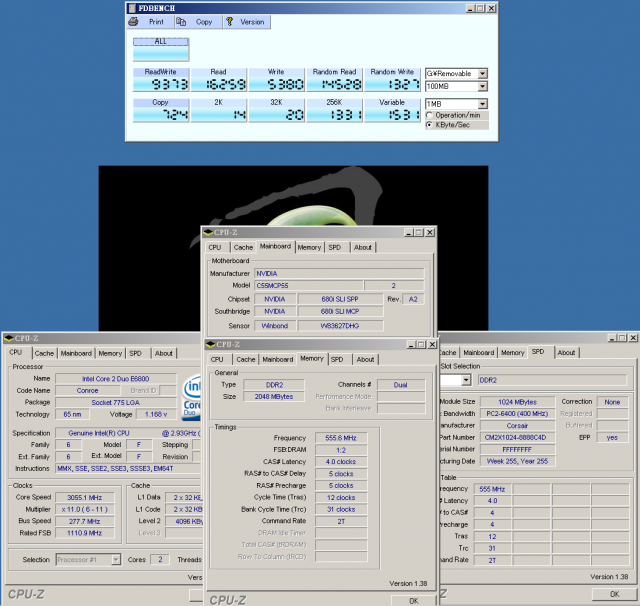Viewport: 640px width, 606px height.
Task: Open the Version button in FDBENCH
Action: point(247,22)
